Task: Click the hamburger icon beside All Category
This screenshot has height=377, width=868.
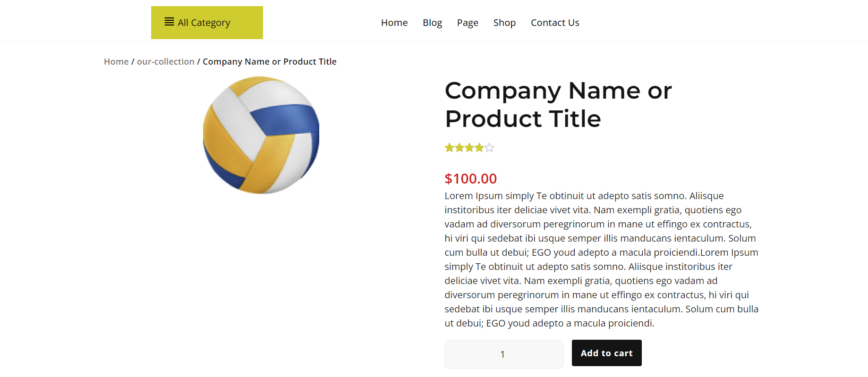Action: click(x=169, y=22)
